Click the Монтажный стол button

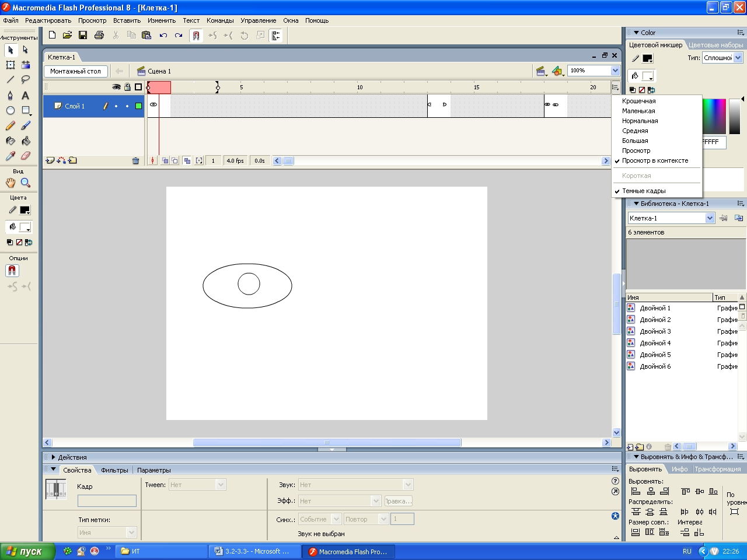tap(75, 71)
